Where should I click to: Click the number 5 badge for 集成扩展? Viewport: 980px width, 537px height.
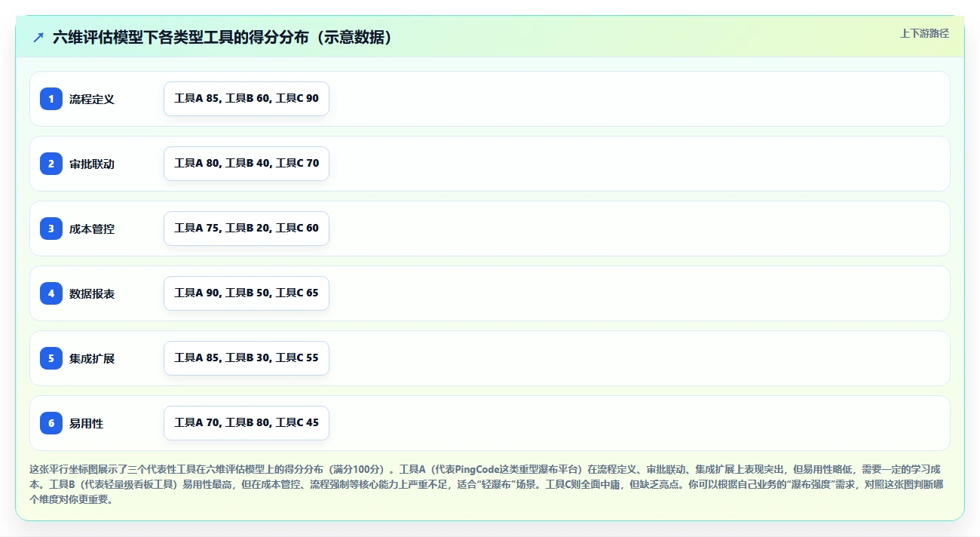coord(51,358)
